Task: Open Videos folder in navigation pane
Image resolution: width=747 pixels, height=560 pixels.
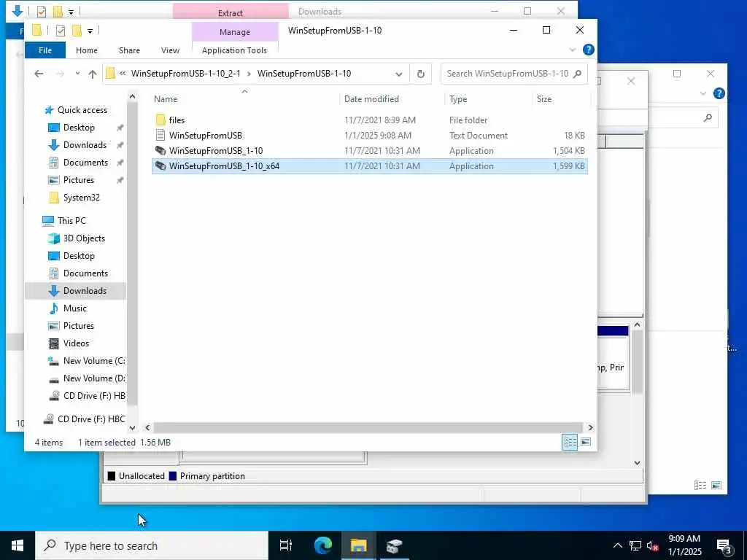Action: (x=76, y=343)
